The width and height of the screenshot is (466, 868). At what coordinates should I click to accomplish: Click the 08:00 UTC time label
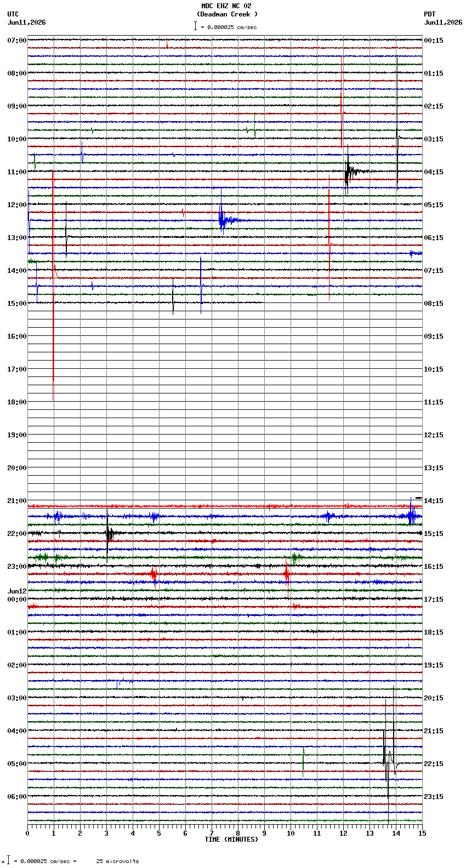(x=17, y=73)
